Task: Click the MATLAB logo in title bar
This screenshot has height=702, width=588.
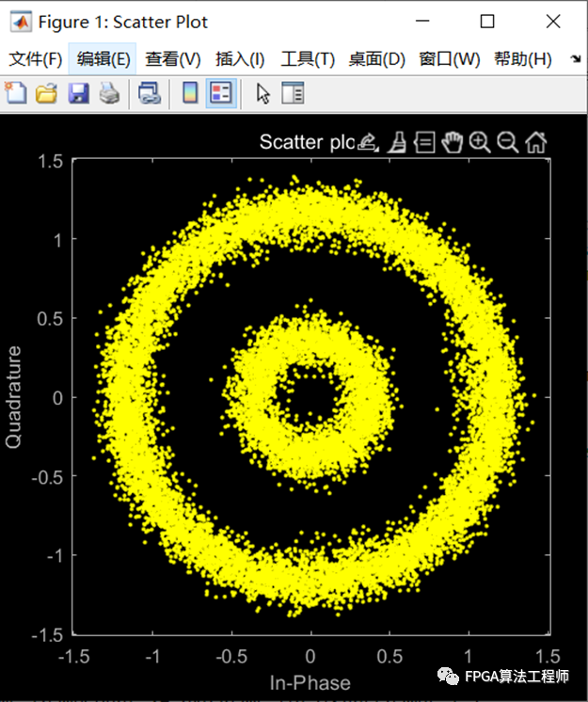Action: point(21,22)
